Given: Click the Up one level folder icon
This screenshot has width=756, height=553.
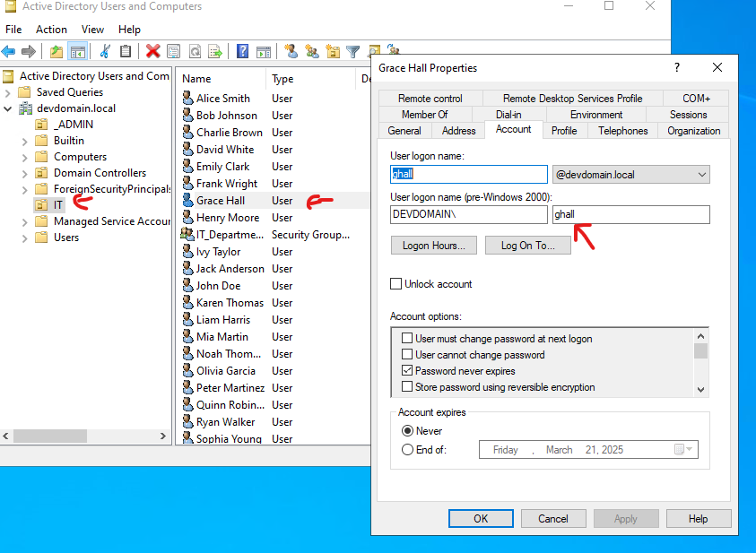Looking at the screenshot, I should tap(56, 51).
